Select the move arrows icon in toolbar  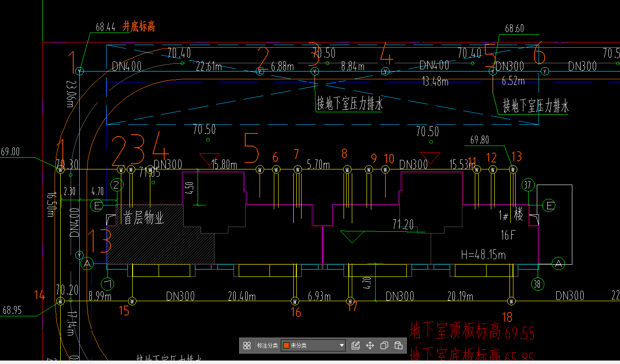click(x=370, y=345)
